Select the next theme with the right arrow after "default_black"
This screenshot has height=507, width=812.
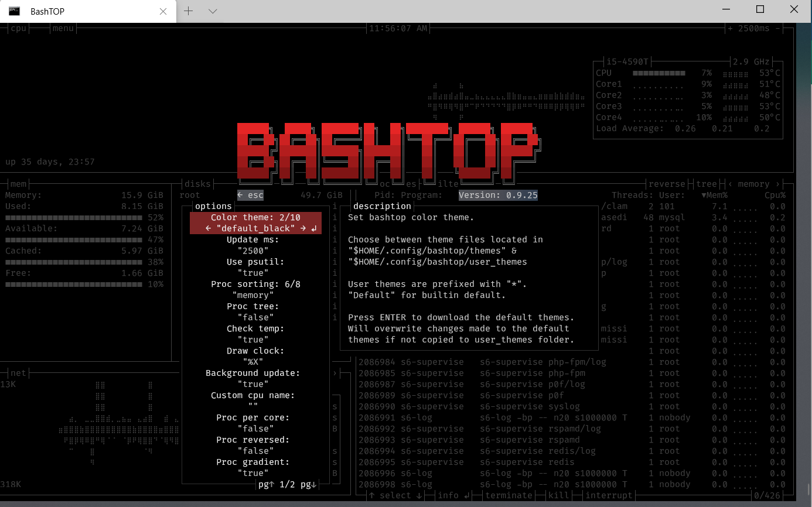[303, 228]
